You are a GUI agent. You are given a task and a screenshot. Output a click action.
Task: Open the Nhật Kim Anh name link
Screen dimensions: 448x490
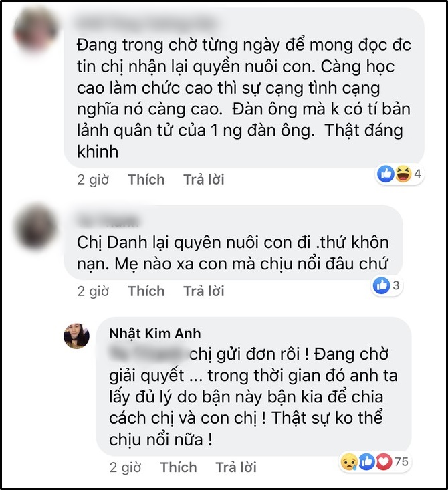[x=154, y=334]
